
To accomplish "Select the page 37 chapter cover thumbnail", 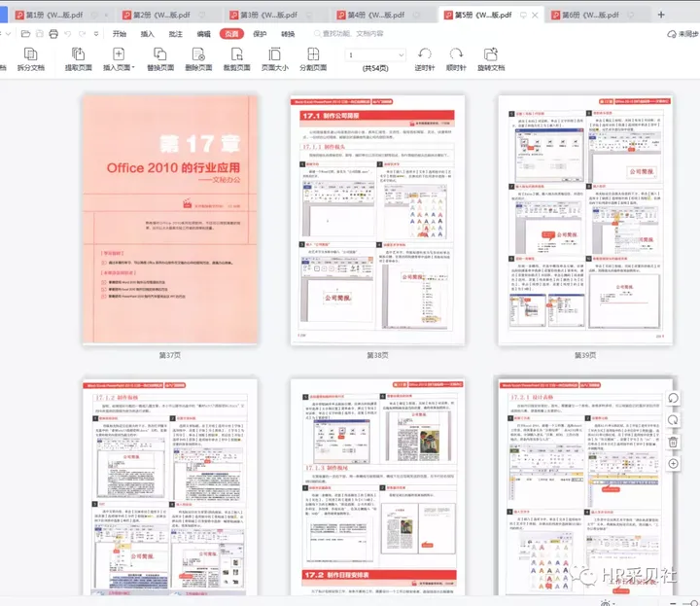I will (x=170, y=219).
